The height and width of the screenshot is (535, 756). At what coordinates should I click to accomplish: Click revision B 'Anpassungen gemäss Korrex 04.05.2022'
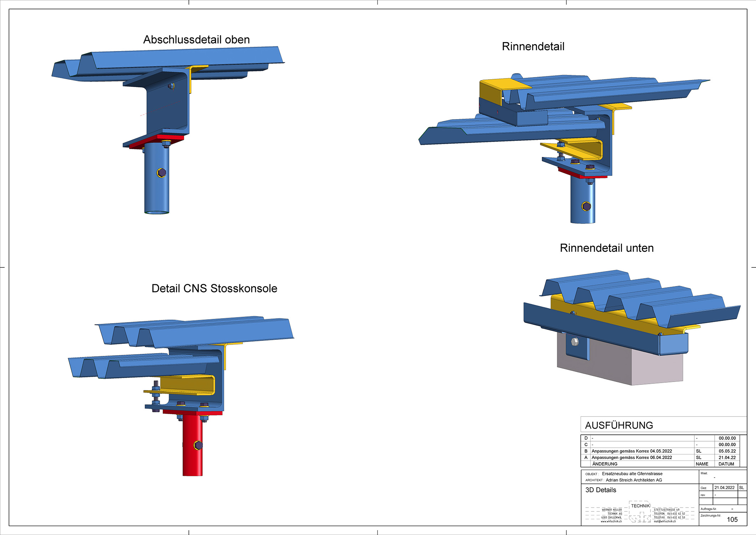632,451
